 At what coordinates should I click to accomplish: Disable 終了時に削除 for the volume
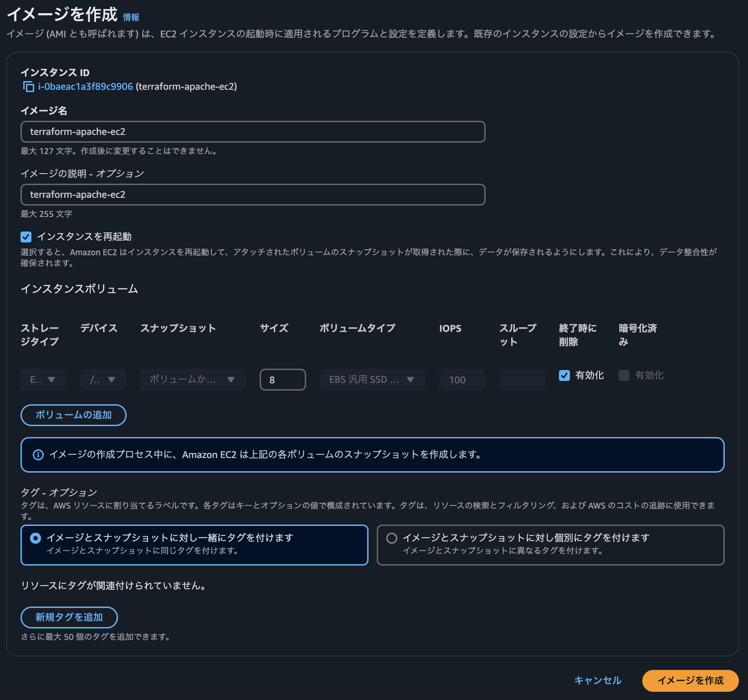point(564,375)
